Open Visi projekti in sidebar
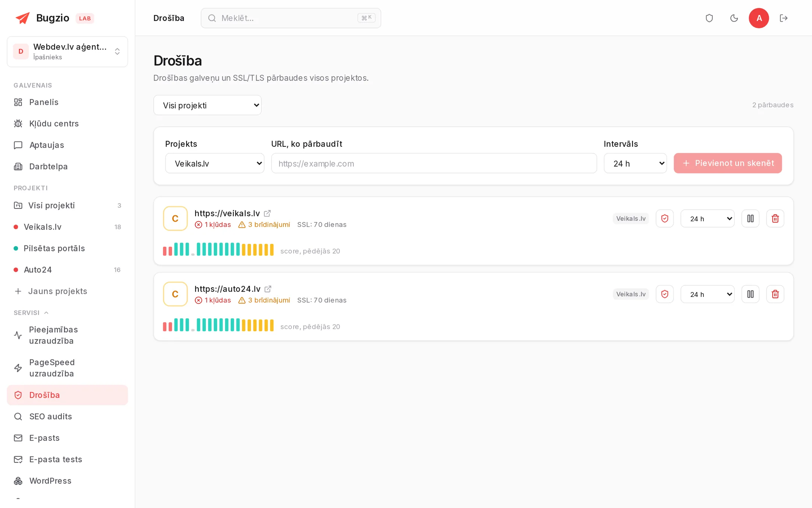 point(67,205)
